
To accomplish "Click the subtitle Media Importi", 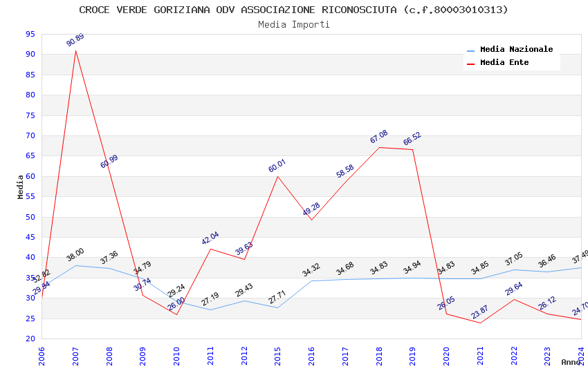I will tap(294, 25).
